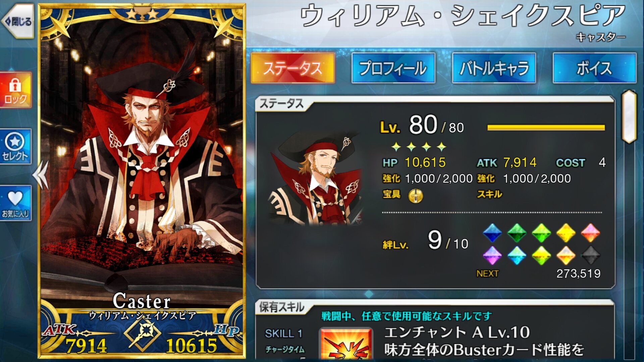Toggle the ロック lock button
Screen dimensions: 644x362
[x=16, y=90]
